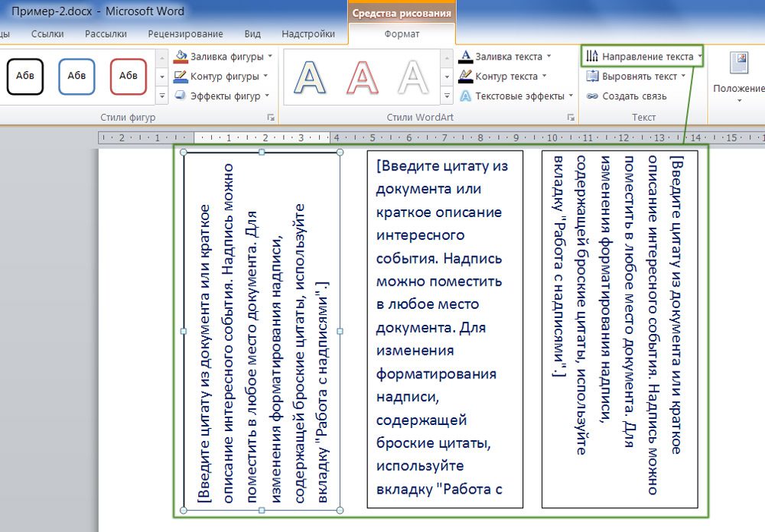Viewport: 765px width, 532px height.
Task: Open the Положение dropdown arrow
Action: pyautogui.click(x=739, y=101)
